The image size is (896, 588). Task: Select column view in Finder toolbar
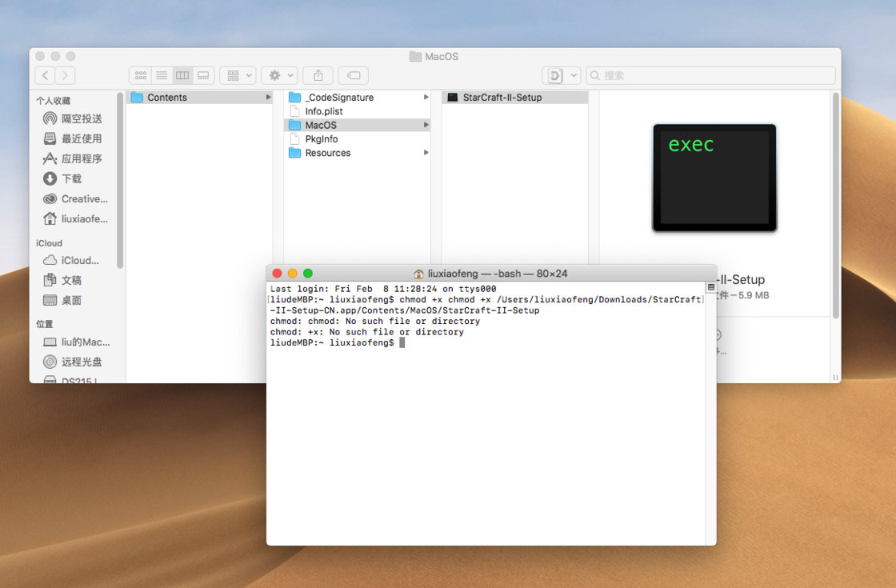coord(182,75)
